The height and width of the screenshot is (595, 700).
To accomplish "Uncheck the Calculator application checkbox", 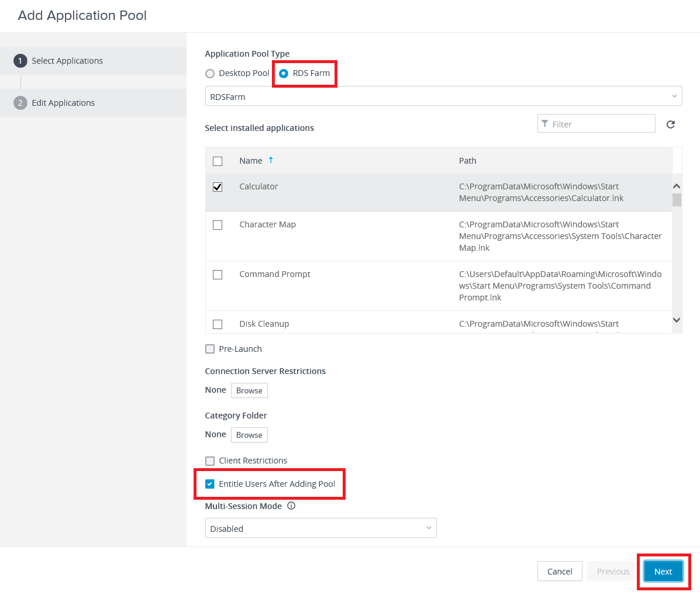I will pyautogui.click(x=218, y=187).
